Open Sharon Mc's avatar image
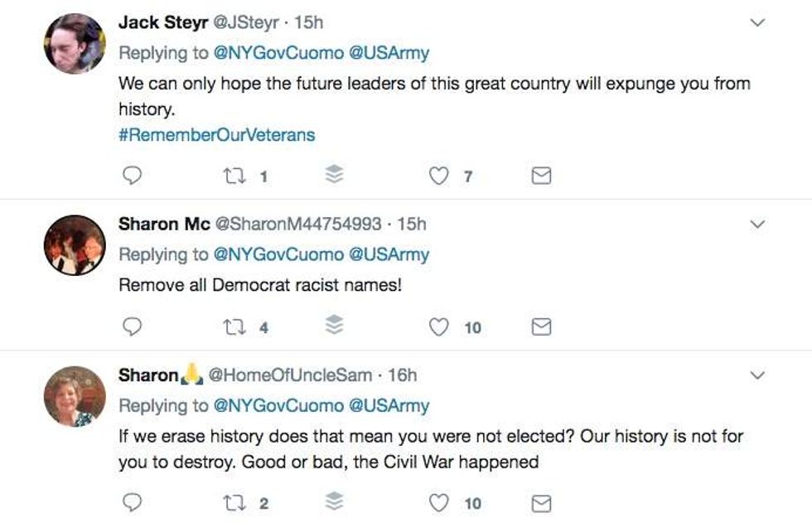The width and height of the screenshot is (812, 523). click(x=75, y=245)
